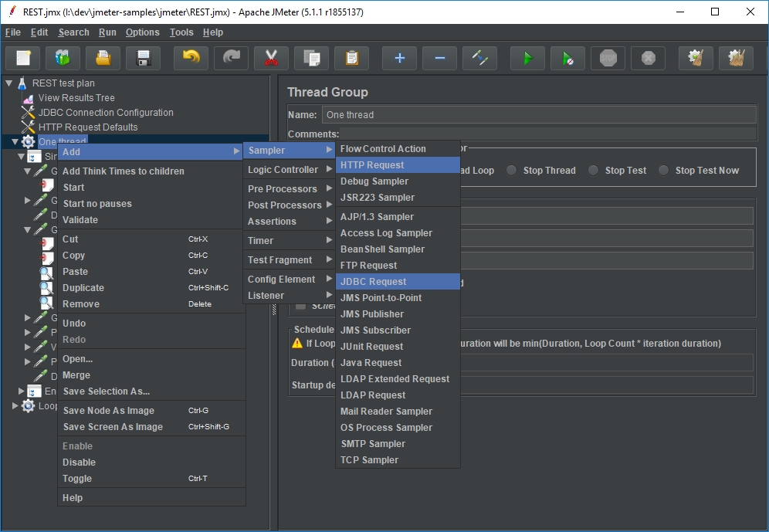Image resolution: width=769 pixels, height=532 pixels.
Task: Click the Expand All plus icon
Action: [399, 58]
